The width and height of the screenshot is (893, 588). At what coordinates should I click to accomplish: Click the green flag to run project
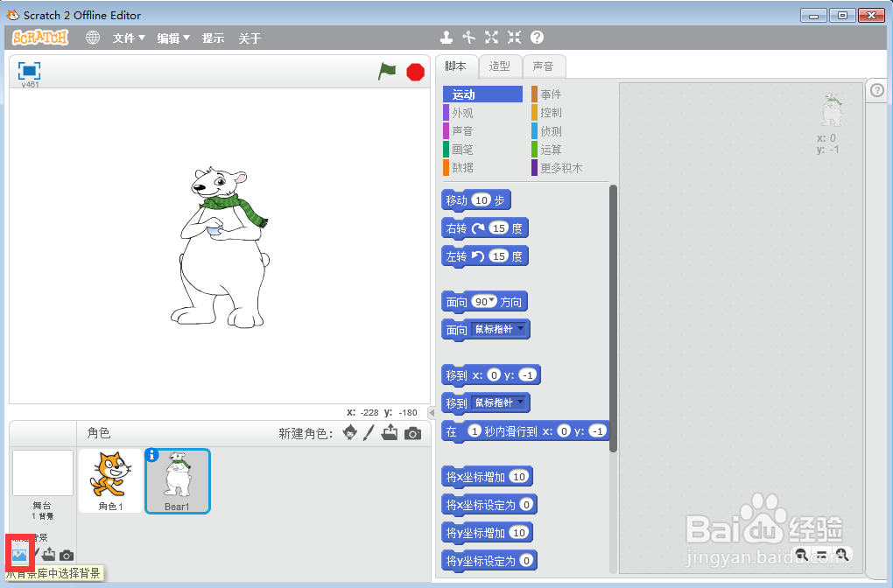pyautogui.click(x=386, y=72)
